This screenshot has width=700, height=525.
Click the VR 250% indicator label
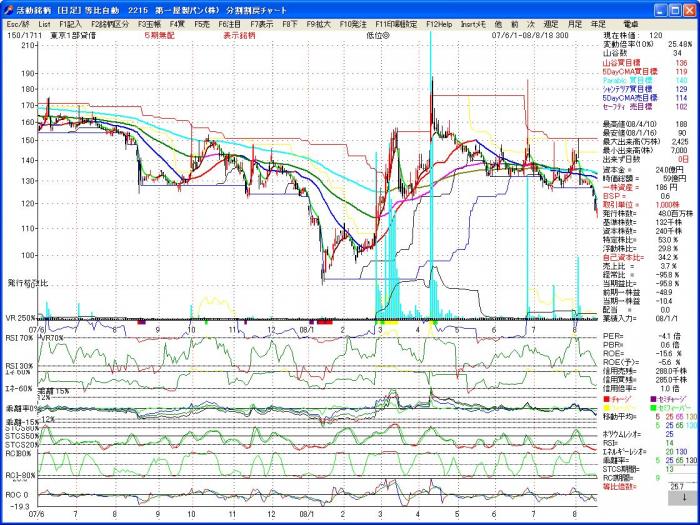click(x=21, y=318)
